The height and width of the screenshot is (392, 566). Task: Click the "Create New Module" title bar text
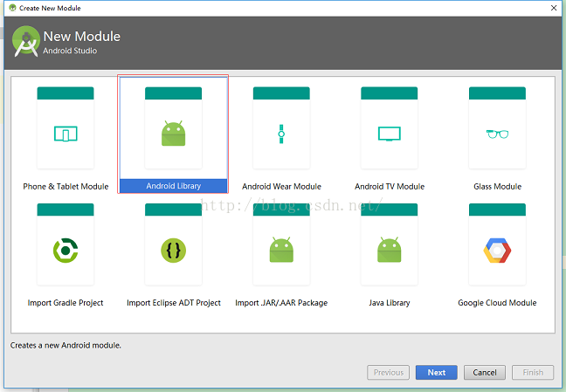tap(50, 8)
